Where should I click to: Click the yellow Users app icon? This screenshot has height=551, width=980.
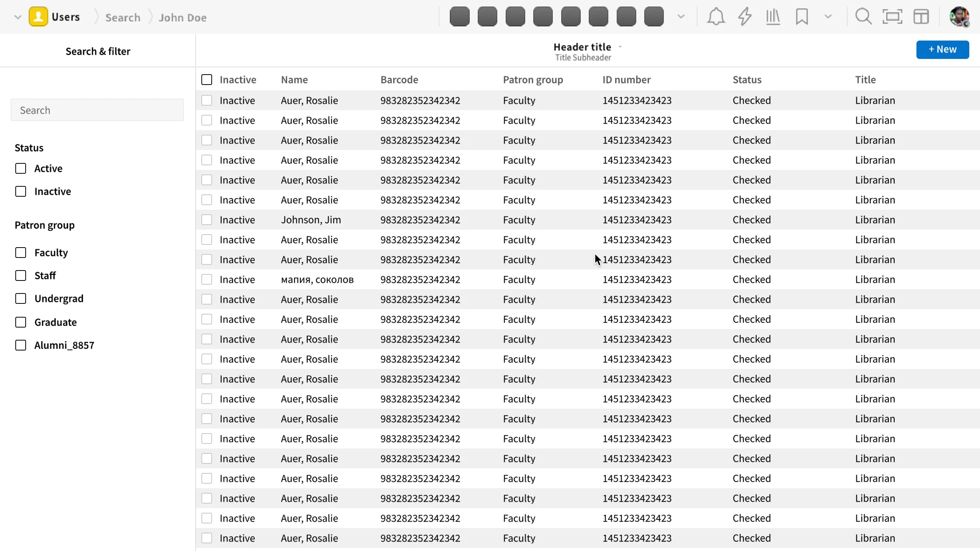pos(38,17)
